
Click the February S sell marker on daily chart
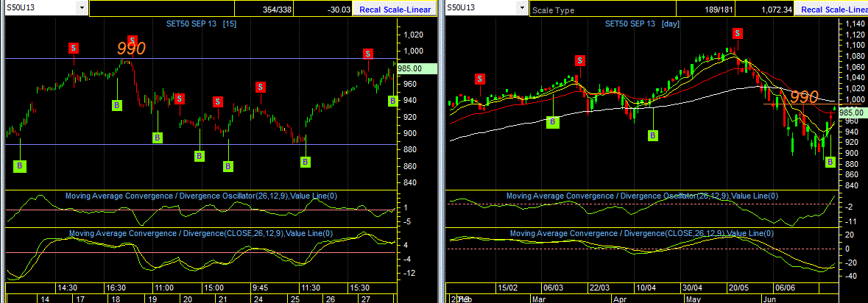[x=480, y=79]
